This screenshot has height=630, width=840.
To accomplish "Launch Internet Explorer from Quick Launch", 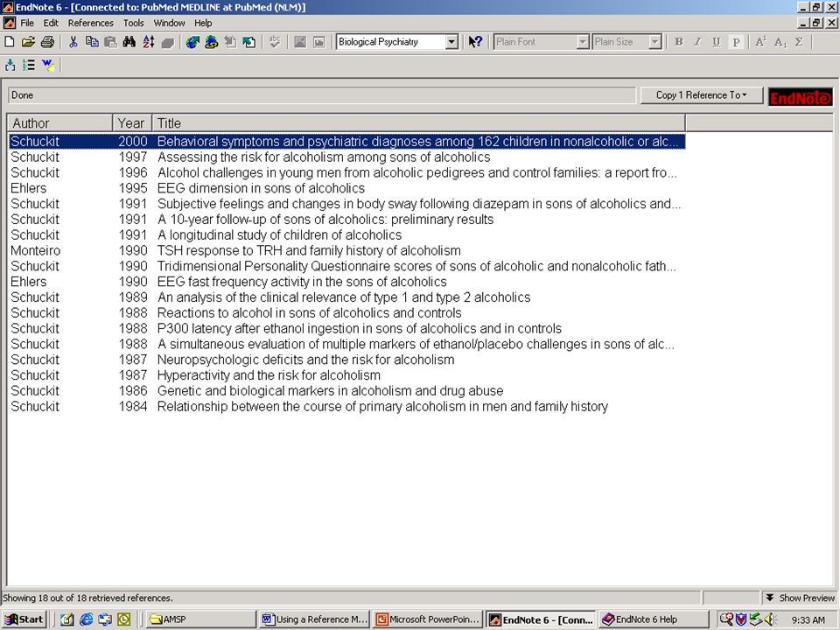I will click(x=87, y=619).
